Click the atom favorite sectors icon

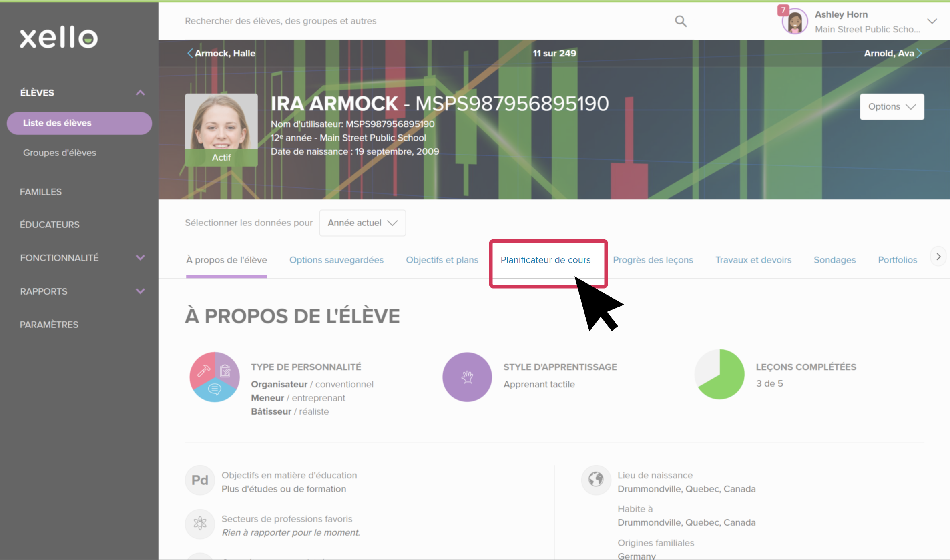(x=200, y=523)
